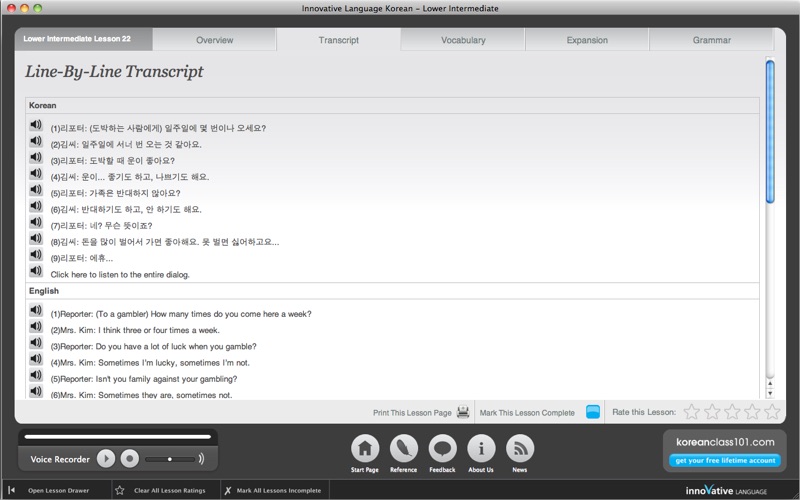Click scrollbar down arrow in transcript

click(x=770, y=393)
